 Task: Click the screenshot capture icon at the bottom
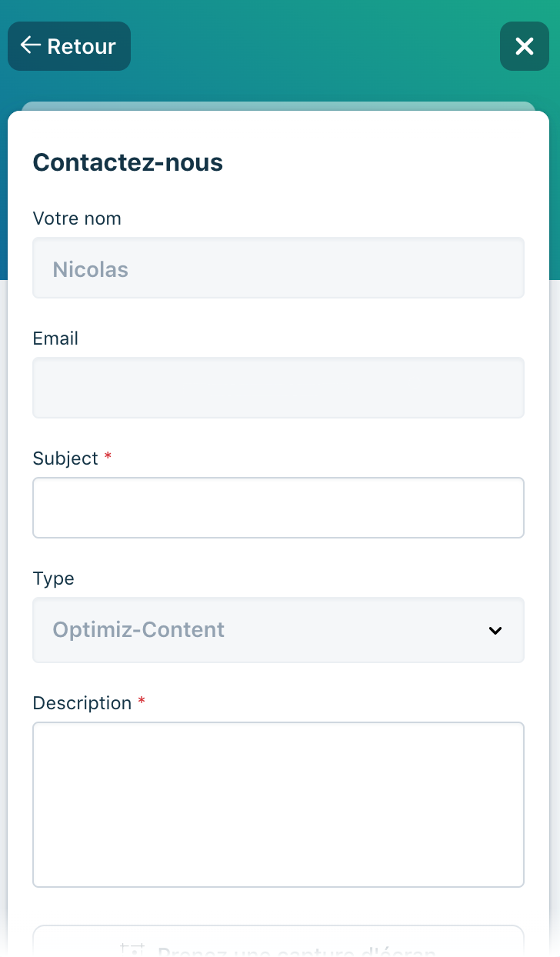[x=133, y=950]
